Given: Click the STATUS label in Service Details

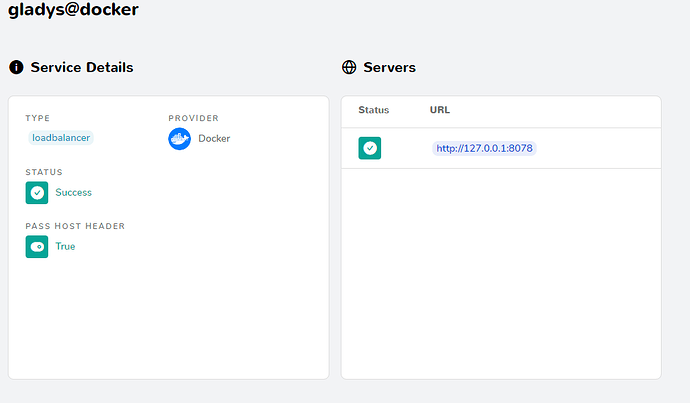Looking at the screenshot, I should tap(44, 172).
